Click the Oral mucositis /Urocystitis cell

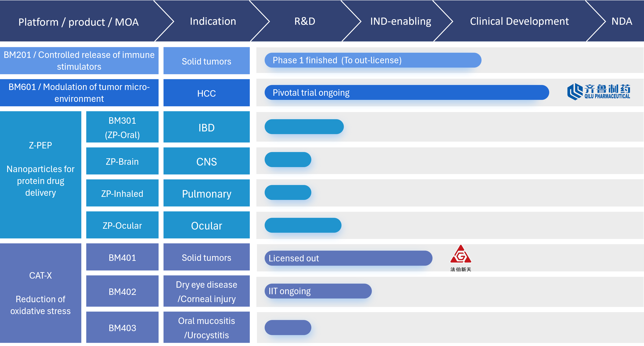(x=206, y=328)
